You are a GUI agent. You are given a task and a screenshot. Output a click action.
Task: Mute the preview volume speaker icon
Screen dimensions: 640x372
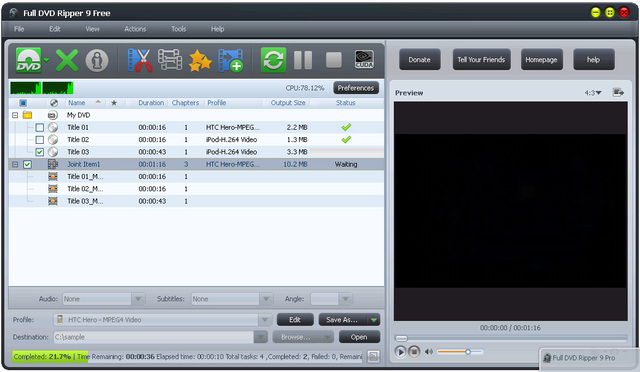pyautogui.click(x=429, y=352)
